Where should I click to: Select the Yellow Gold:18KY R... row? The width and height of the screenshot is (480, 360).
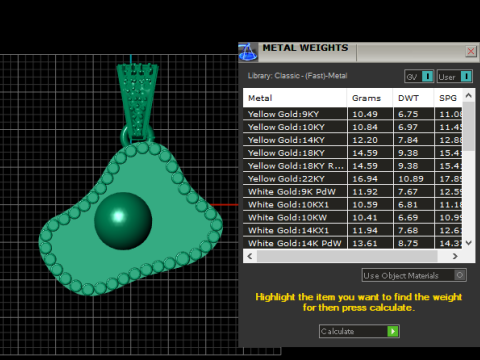(353, 166)
